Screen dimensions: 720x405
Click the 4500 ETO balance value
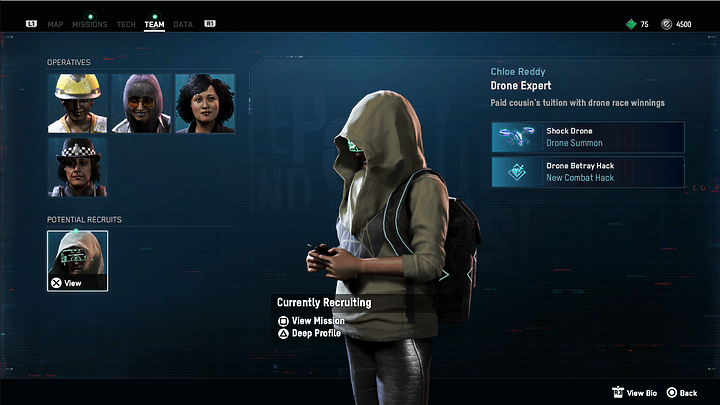pyautogui.click(x=684, y=24)
